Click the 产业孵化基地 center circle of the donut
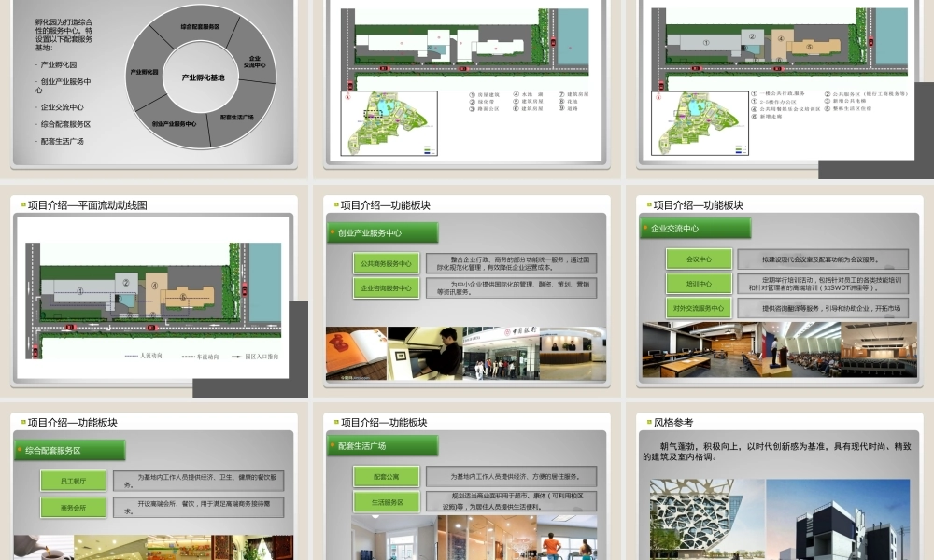 pyautogui.click(x=203, y=77)
